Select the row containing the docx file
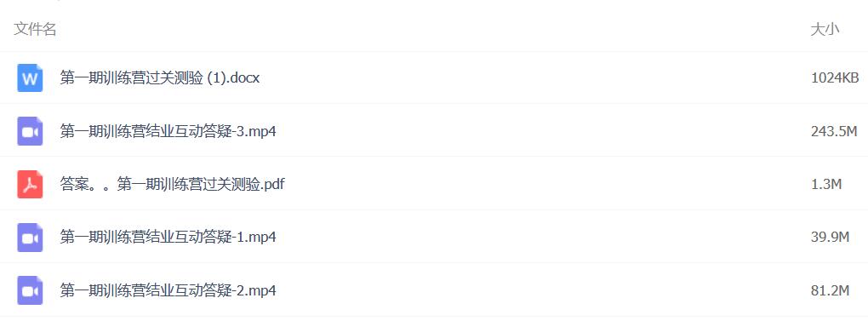 (x=434, y=78)
